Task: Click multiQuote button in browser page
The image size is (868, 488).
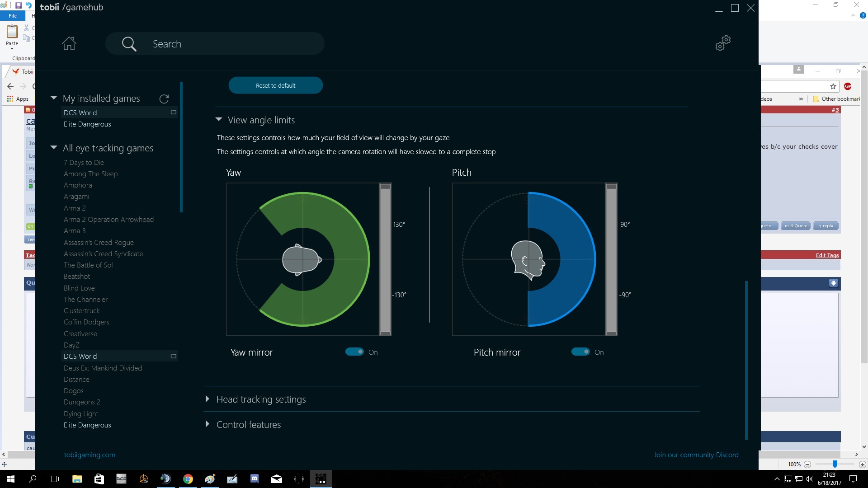Action: pyautogui.click(x=796, y=226)
